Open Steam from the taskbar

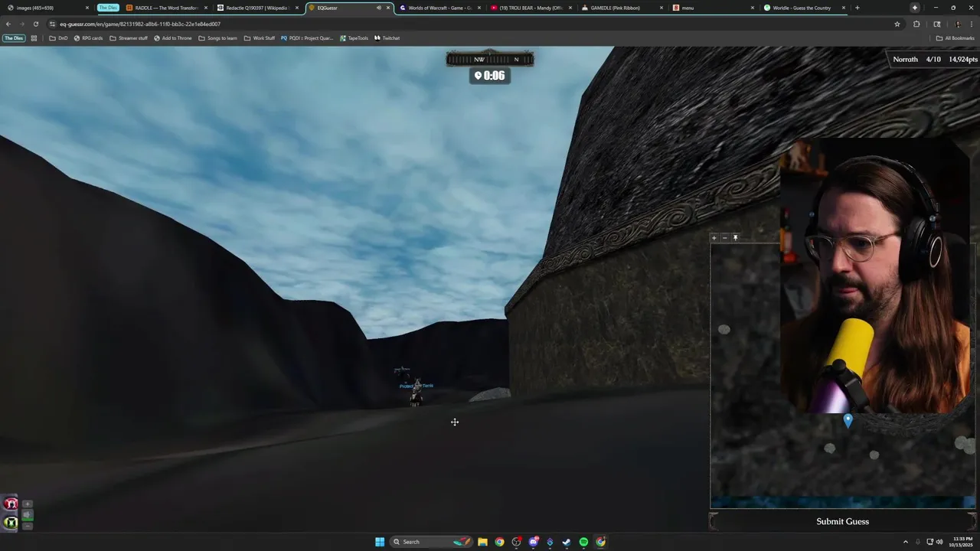pos(567,542)
